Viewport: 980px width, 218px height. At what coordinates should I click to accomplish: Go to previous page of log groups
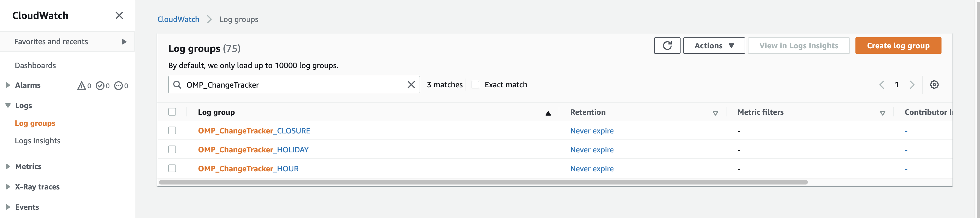coord(882,85)
